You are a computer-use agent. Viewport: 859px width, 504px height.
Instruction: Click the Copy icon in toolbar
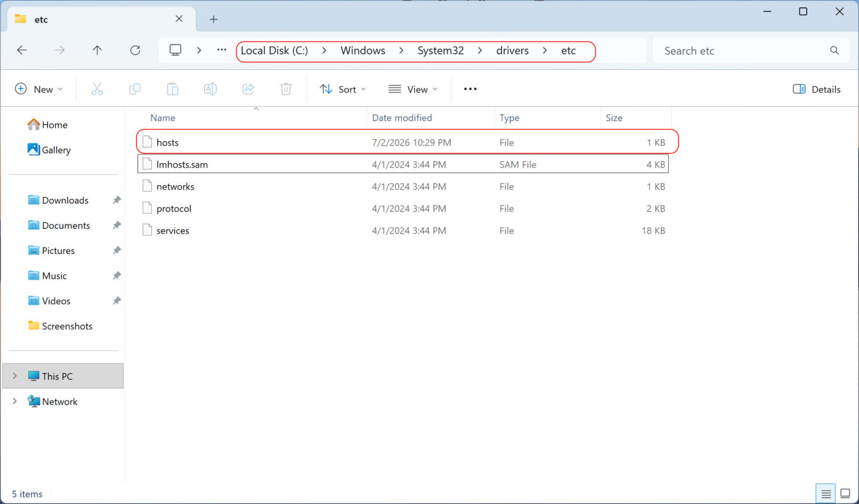[x=135, y=89]
